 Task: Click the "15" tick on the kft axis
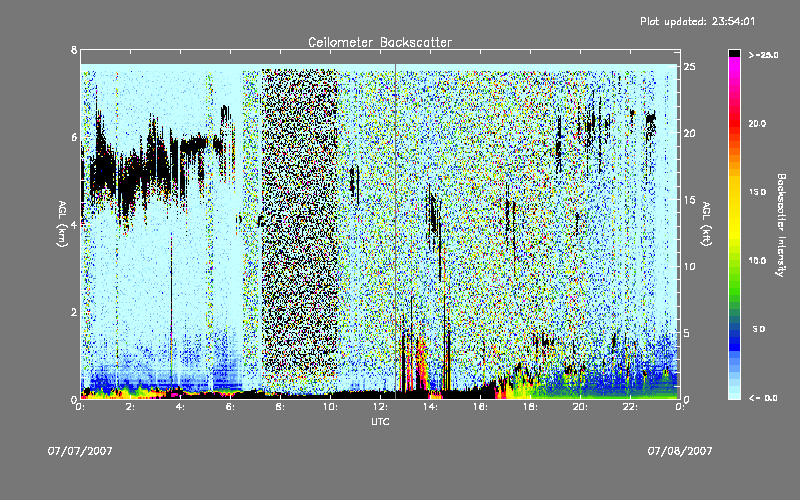coord(689,200)
